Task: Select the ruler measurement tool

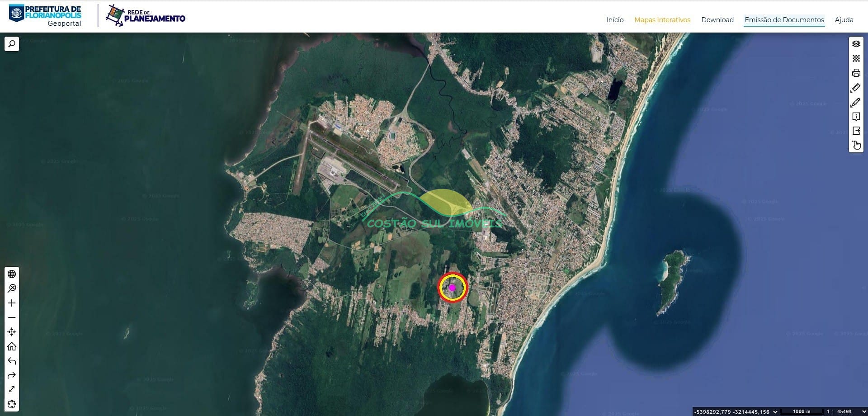Action: click(x=856, y=88)
